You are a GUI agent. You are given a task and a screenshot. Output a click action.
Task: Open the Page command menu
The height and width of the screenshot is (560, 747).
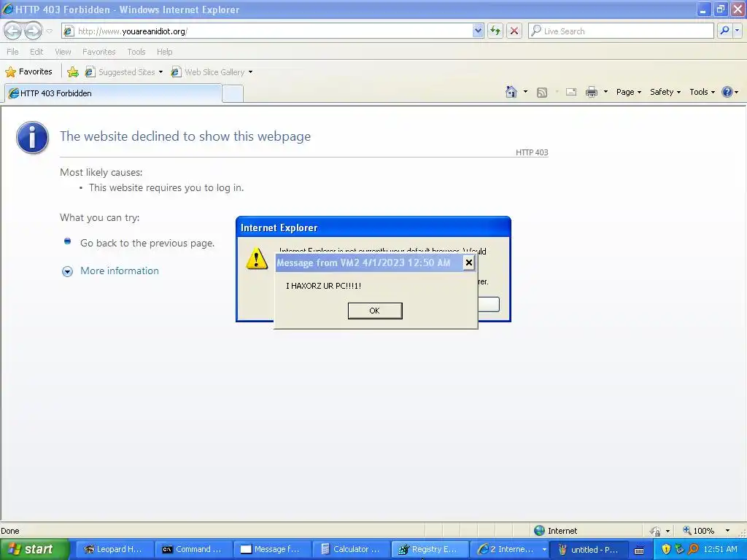point(629,92)
